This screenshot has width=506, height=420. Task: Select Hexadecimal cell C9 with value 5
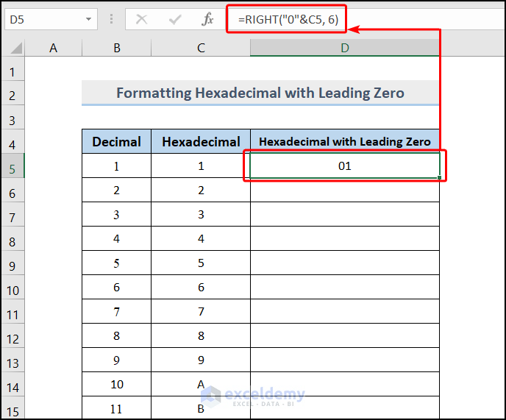(201, 263)
